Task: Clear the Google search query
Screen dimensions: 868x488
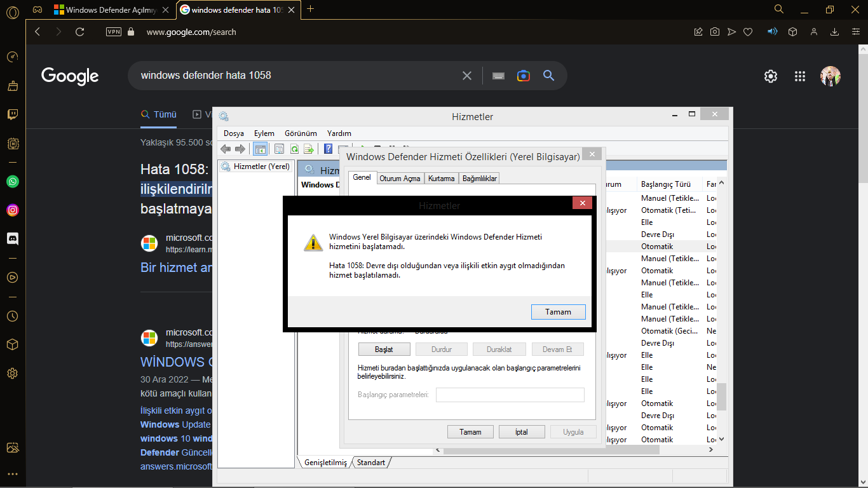Action: tap(467, 76)
